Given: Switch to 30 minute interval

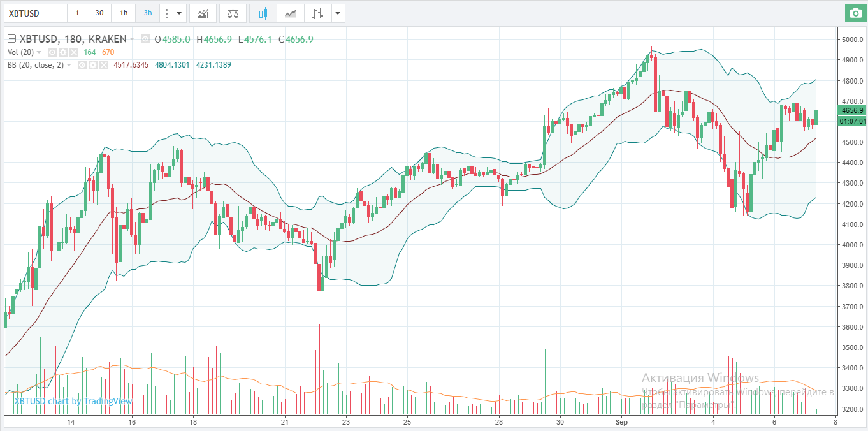Looking at the screenshot, I should [x=99, y=13].
